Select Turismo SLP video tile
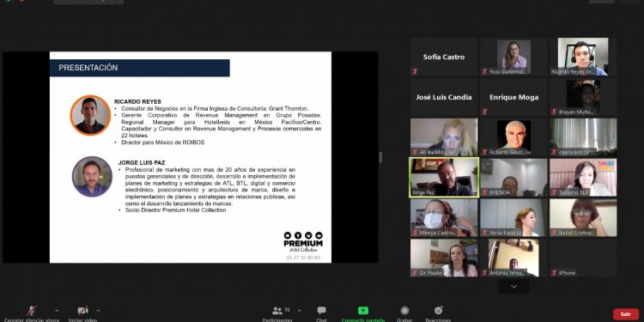 [583, 178]
